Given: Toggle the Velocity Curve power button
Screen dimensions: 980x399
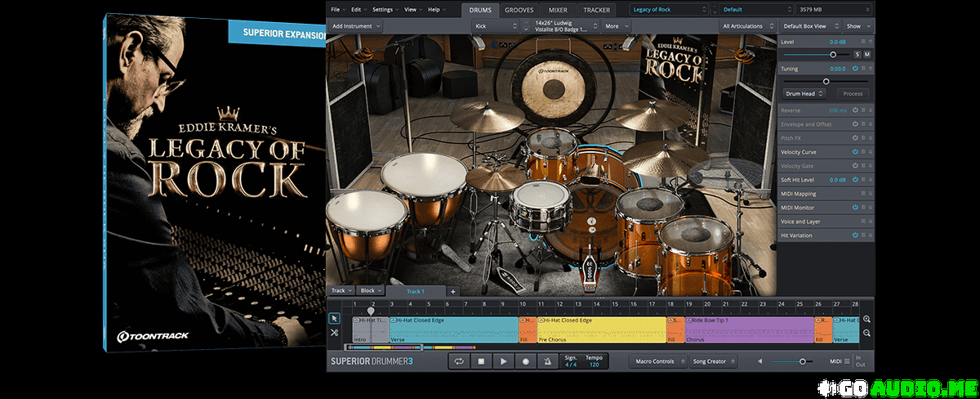Looking at the screenshot, I should click(855, 152).
